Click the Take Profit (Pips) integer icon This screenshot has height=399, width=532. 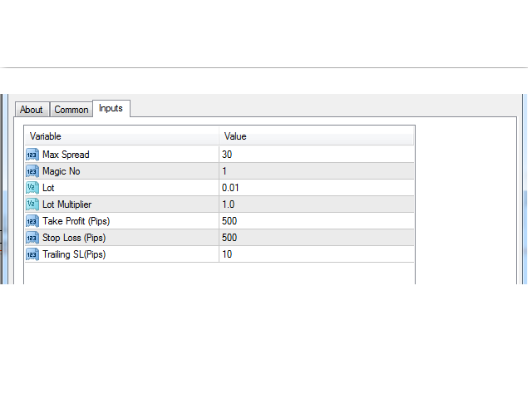pyautogui.click(x=32, y=221)
